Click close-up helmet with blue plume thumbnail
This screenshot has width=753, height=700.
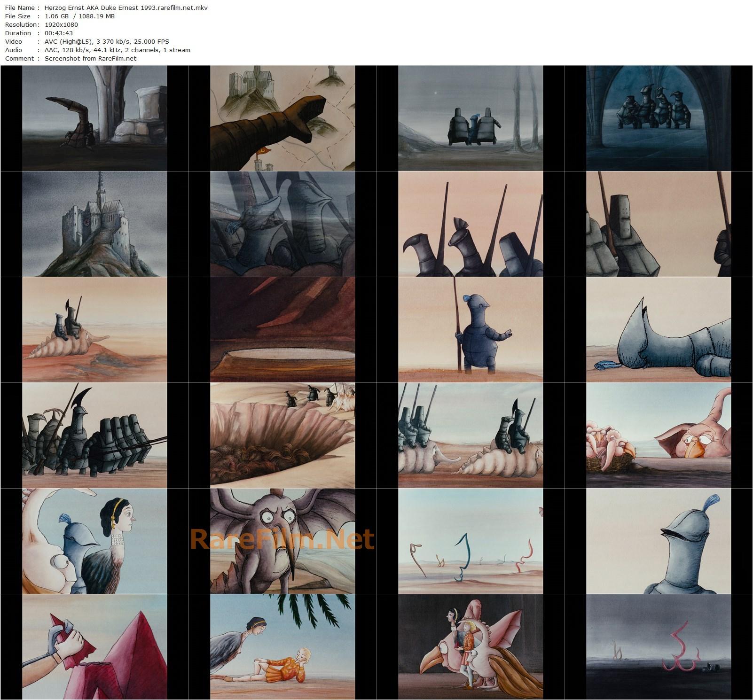tap(659, 541)
